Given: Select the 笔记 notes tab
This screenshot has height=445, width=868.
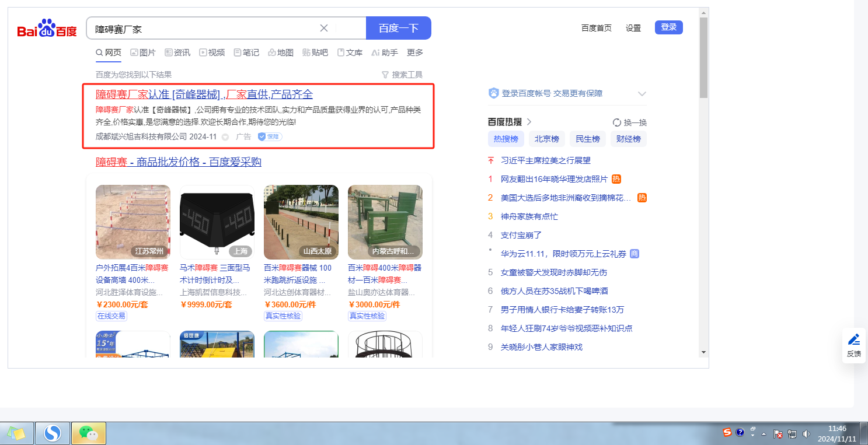Looking at the screenshot, I should coord(246,52).
